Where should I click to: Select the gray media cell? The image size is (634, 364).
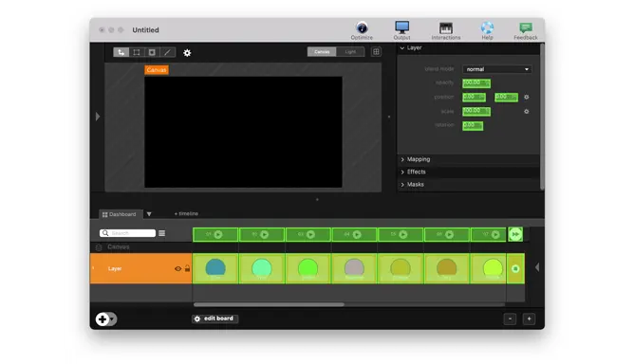[354, 268]
